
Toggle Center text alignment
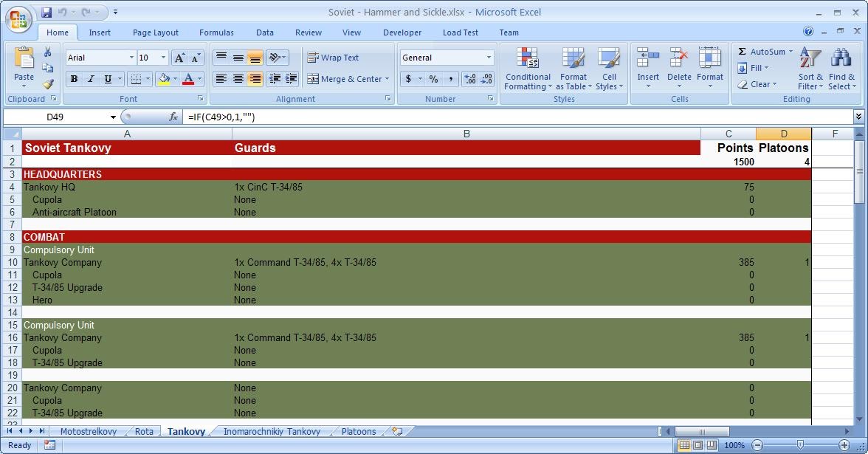(238, 79)
